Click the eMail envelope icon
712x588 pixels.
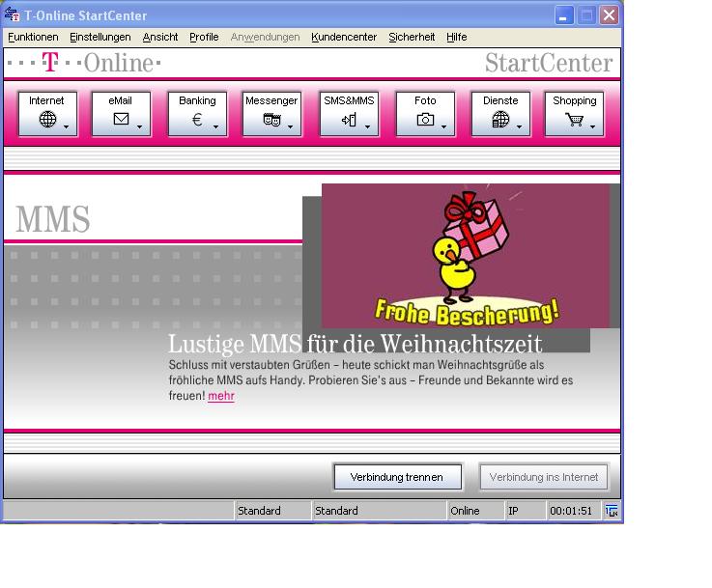tap(121, 119)
